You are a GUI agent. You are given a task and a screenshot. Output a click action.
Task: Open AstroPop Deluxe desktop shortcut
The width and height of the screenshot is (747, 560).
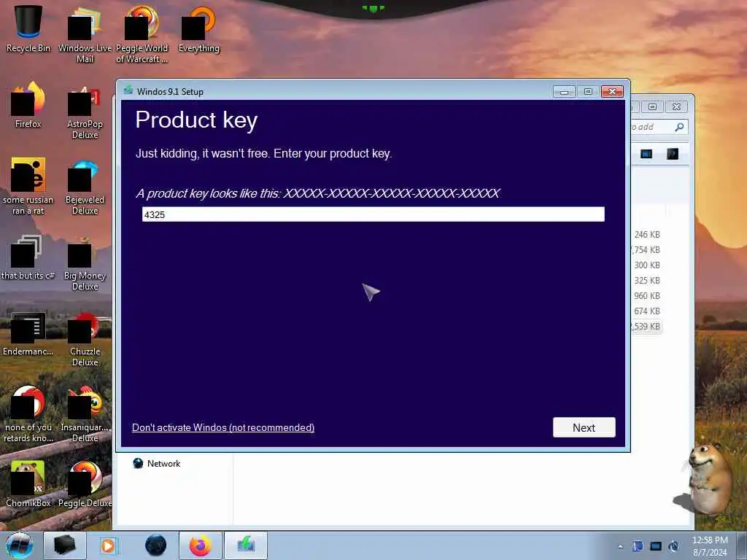(x=85, y=112)
